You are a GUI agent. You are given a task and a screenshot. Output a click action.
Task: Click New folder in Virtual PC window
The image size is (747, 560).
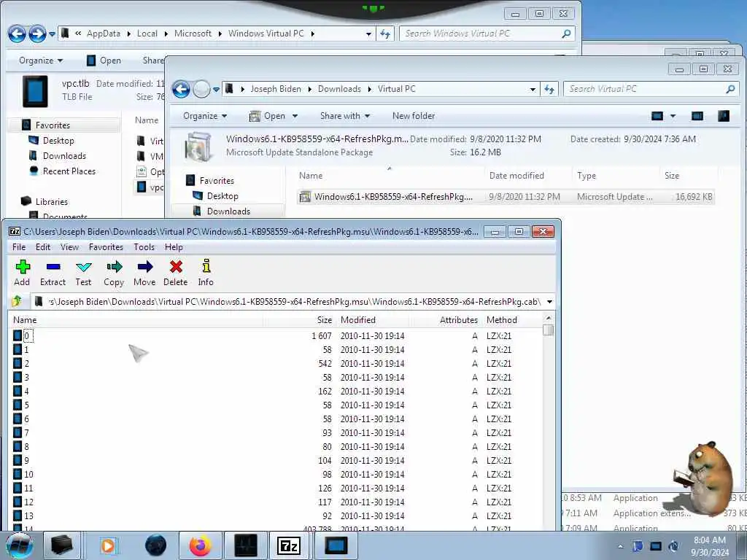click(414, 116)
